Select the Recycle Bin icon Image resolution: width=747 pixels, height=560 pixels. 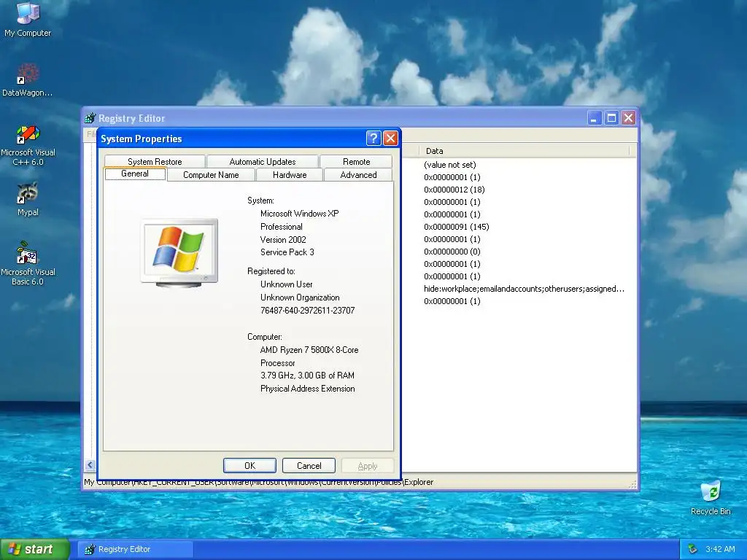[x=711, y=497]
